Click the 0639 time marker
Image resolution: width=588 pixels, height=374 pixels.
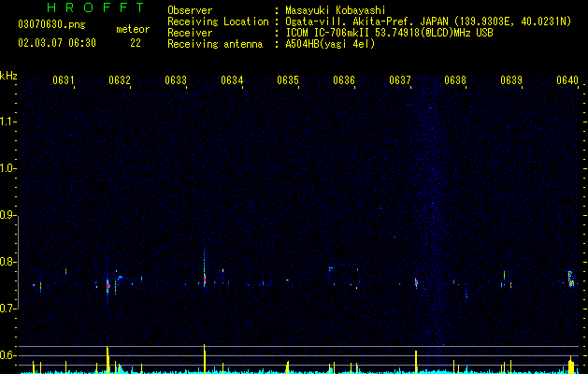[511, 79]
